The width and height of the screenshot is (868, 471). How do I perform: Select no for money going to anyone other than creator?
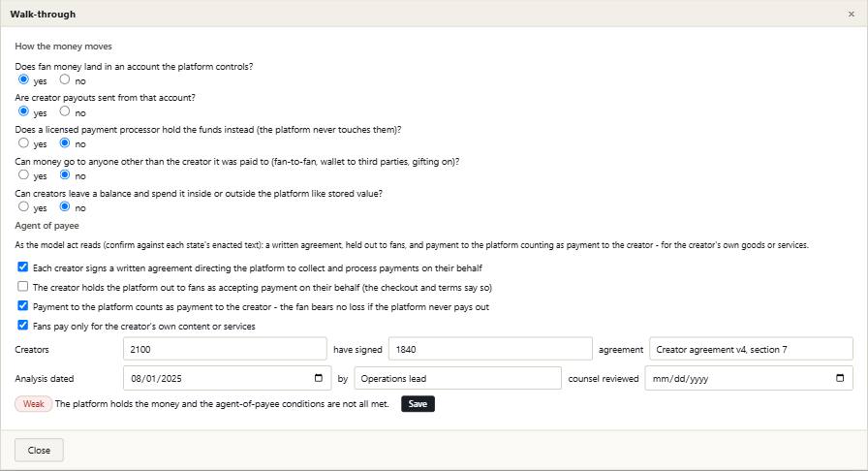[x=65, y=174]
